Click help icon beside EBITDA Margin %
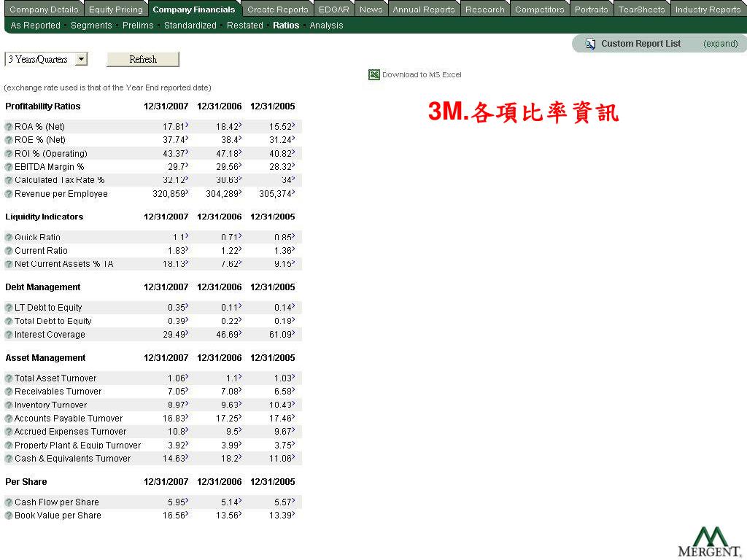The width and height of the screenshot is (747, 560). coord(9,167)
